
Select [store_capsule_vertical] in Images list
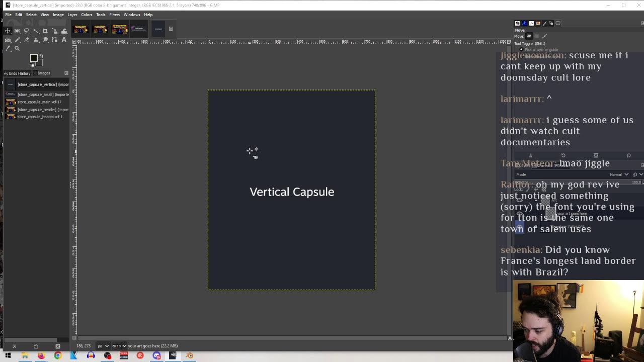pos(36,84)
